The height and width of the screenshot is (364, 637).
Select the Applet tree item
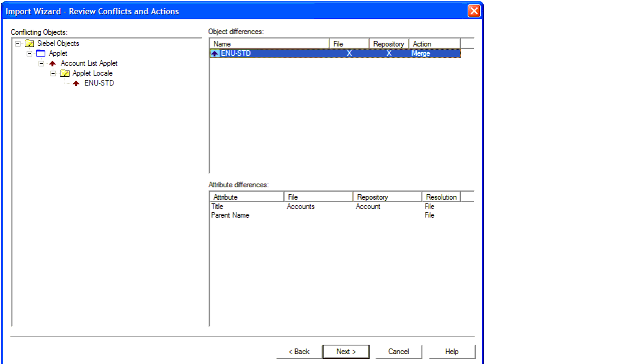[58, 53]
